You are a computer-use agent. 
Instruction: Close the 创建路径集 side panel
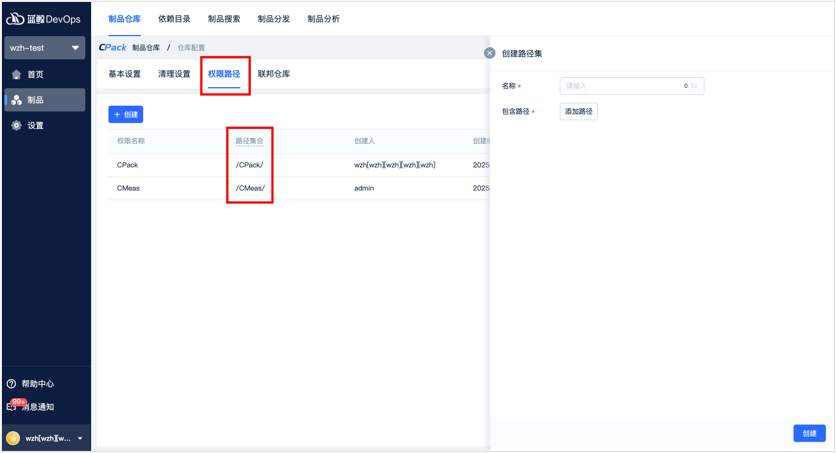coord(489,53)
